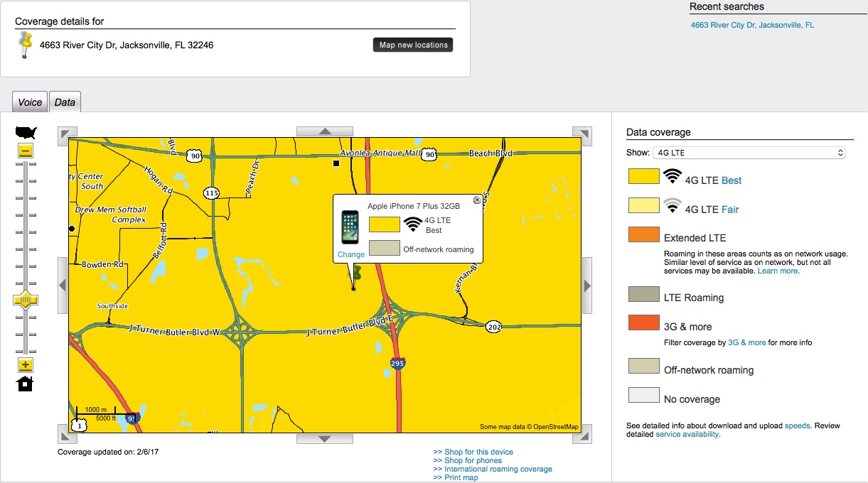Click the 4G LTE Fair light yellow swatch
Screen dimensions: 868x483
point(643,205)
